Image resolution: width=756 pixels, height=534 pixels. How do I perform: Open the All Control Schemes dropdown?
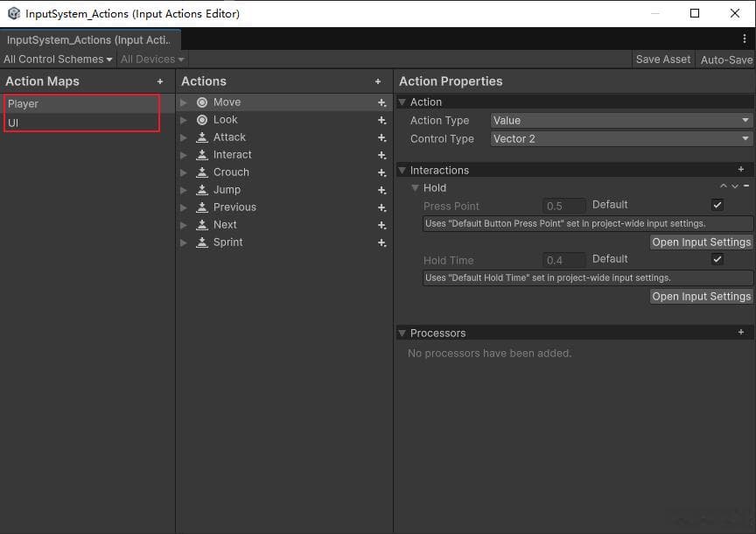click(58, 60)
